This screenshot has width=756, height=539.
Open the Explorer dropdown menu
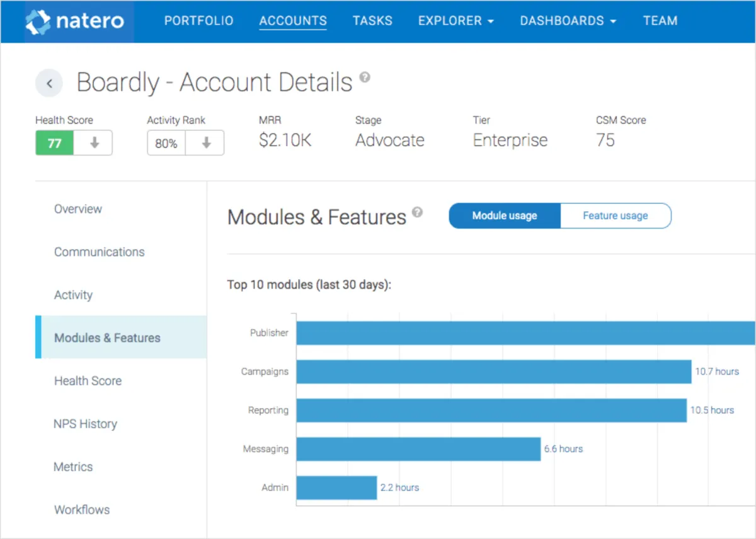[455, 21]
